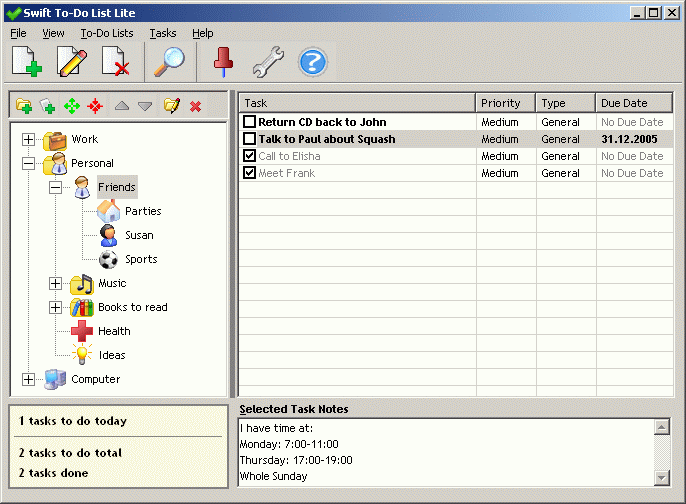Click the green expand all arrows icon

click(72, 106)
